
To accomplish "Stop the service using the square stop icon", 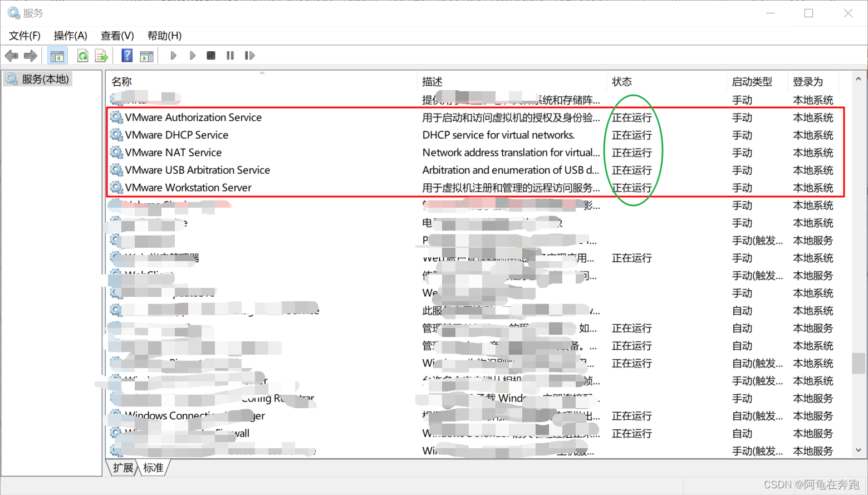I will pos(210,55).
